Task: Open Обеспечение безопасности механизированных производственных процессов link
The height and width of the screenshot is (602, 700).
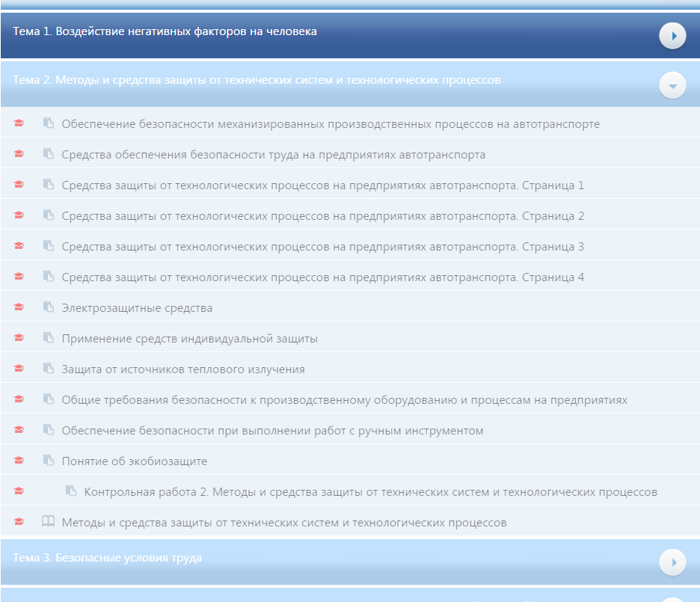Action: click(x=331, y=124)
